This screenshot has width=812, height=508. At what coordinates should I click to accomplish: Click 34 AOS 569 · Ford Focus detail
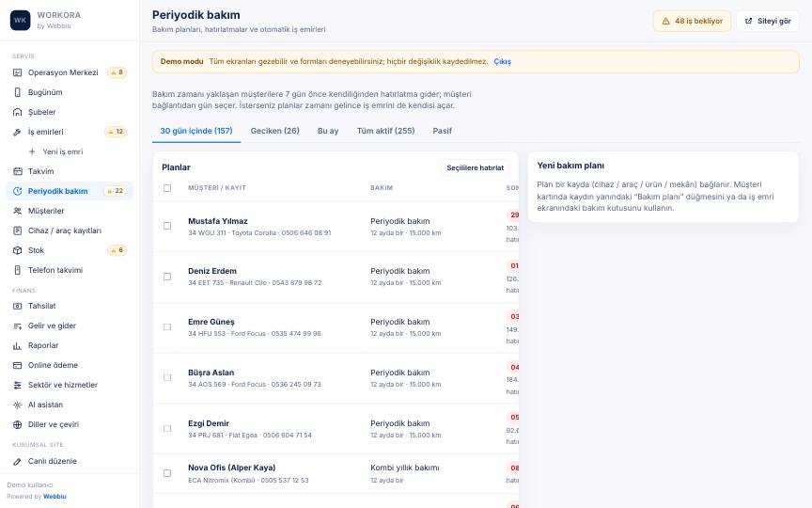(x=255, y=384)
